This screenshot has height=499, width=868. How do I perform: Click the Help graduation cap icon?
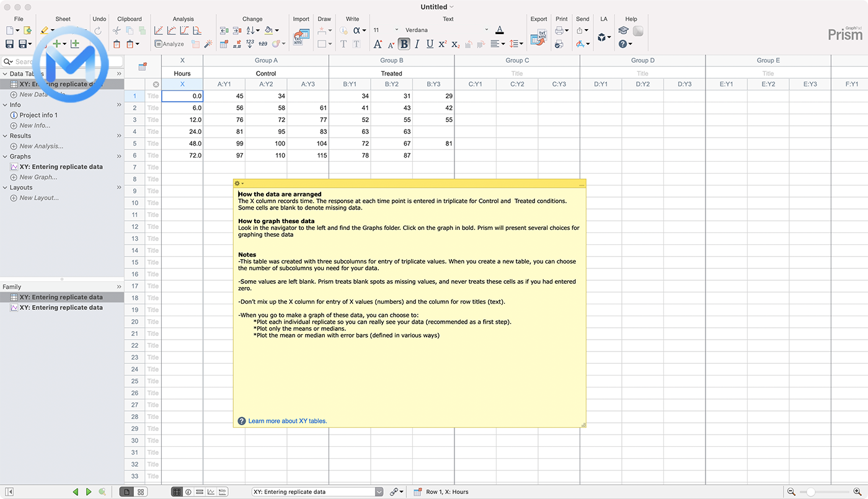click(x=623, y=30)
